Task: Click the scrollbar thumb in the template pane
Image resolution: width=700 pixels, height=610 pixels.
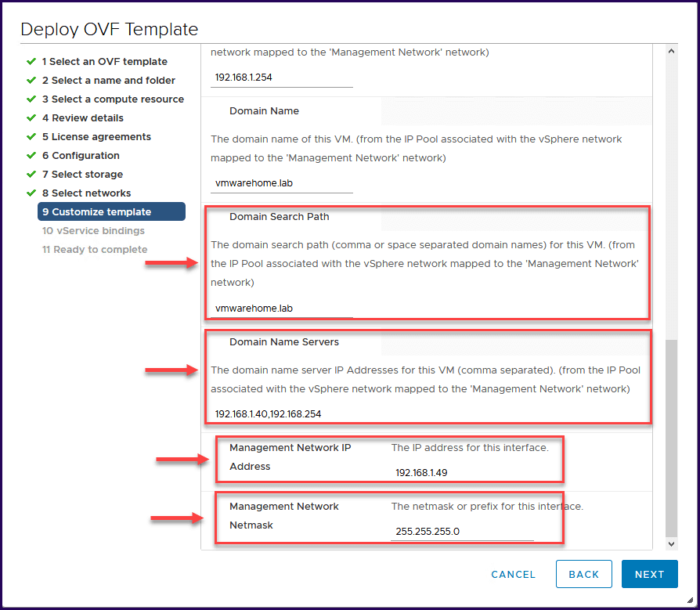Action: 671,438
